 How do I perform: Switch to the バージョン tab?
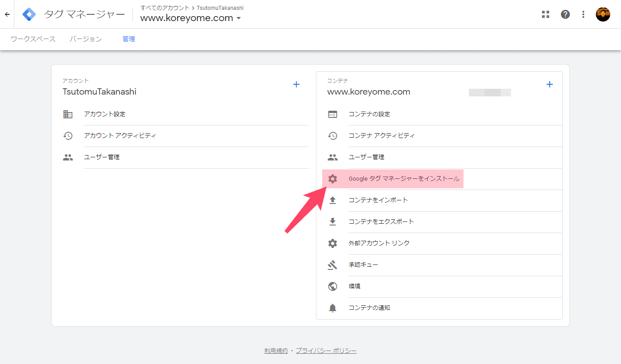point(86,39)
